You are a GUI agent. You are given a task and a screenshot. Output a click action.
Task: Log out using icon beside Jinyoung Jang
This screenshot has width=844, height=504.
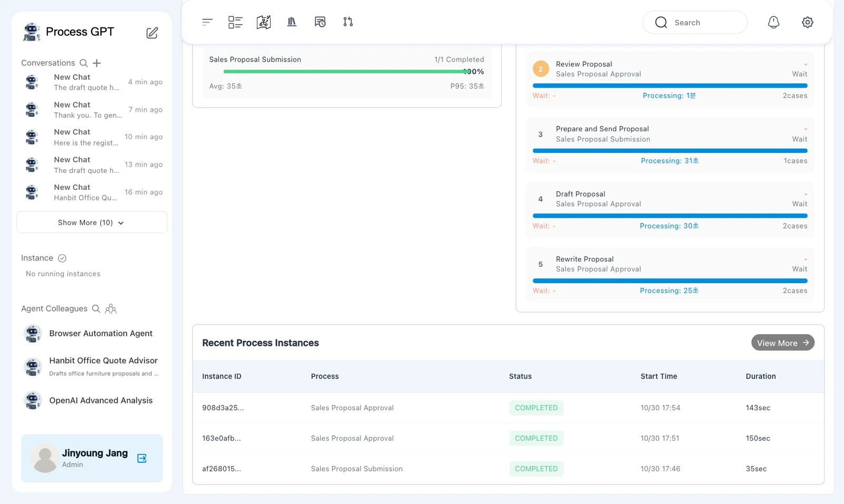coord(142,458)
